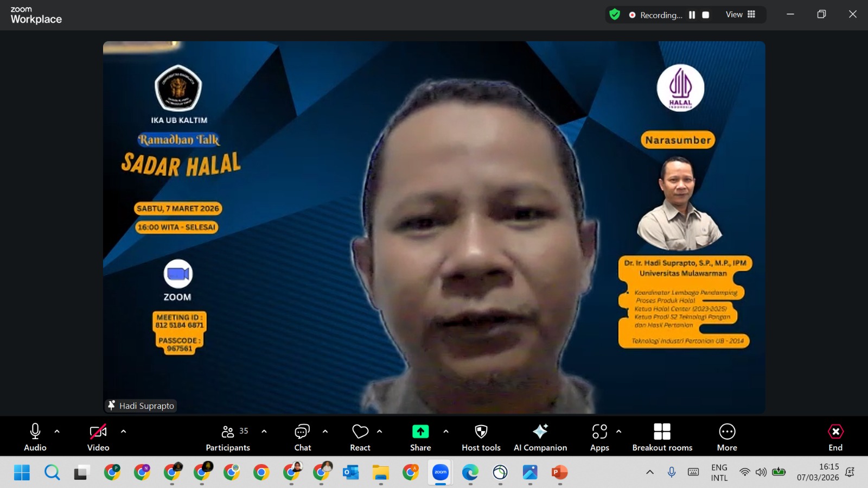Click the encryption shield status icon
This screenshot has height=488, width=868.
pos(615,15)
